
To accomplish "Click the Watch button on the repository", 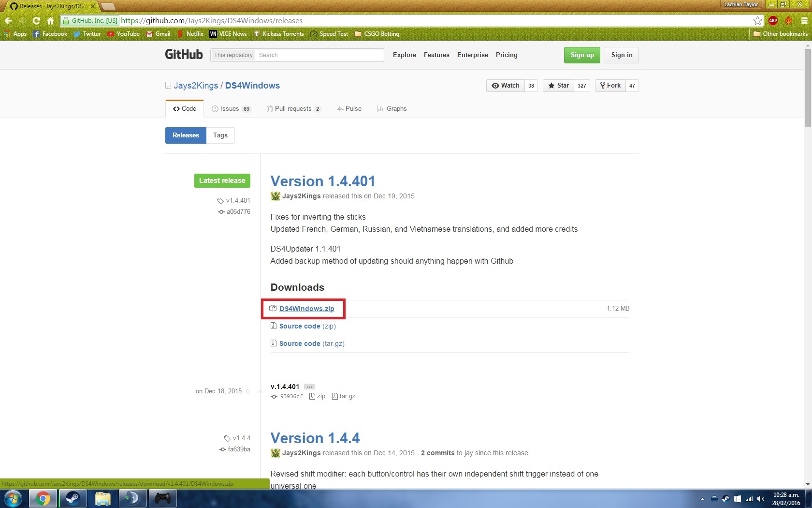I will 506,86.
